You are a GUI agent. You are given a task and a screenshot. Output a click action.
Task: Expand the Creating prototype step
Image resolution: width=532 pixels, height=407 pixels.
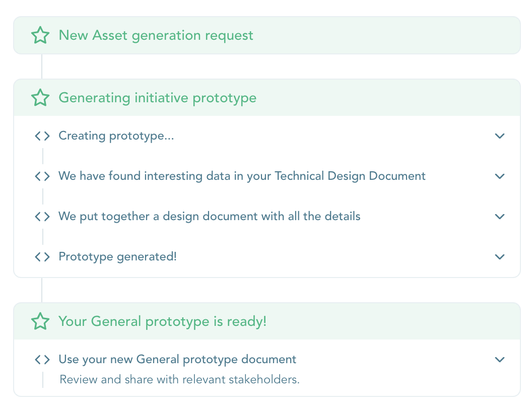point(500,135)
